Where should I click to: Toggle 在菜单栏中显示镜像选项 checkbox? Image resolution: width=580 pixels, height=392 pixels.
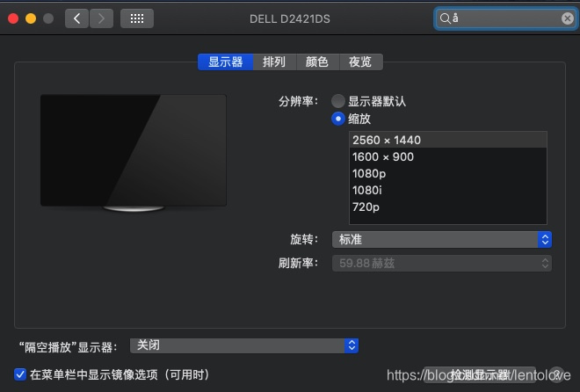point(20,374)
